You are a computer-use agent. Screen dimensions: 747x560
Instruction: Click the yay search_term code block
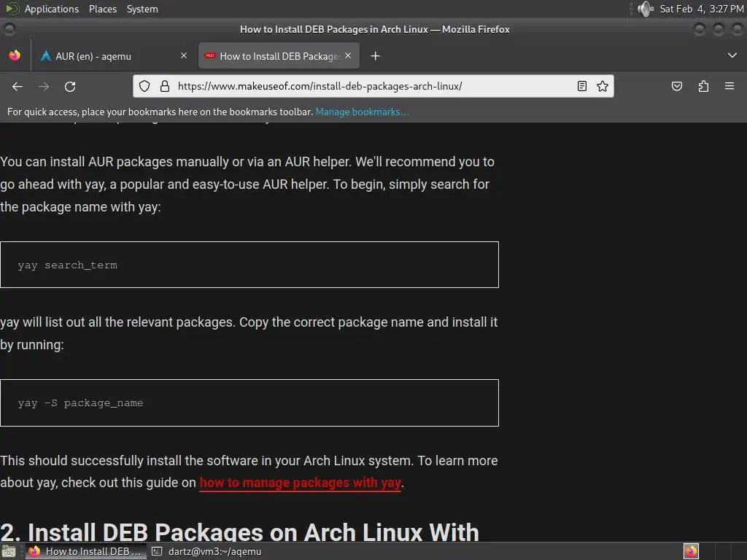[x=249, y=265]
